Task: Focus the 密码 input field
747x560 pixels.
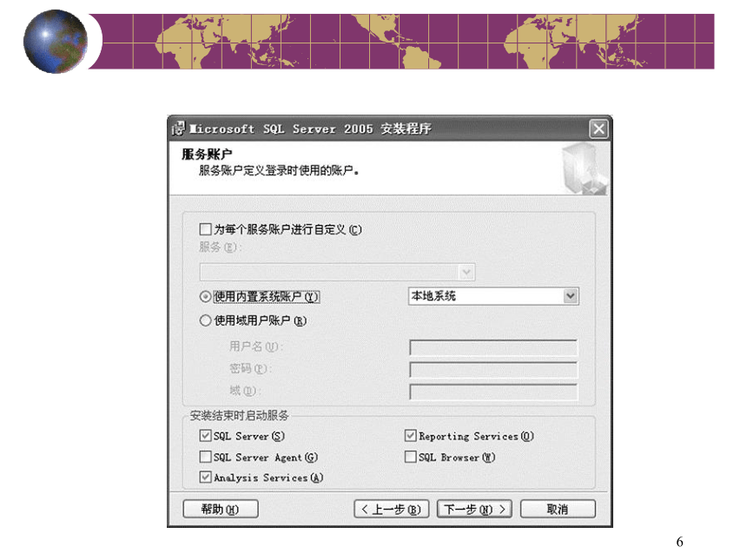Action: pyautogui.click(x=493, y=370)
